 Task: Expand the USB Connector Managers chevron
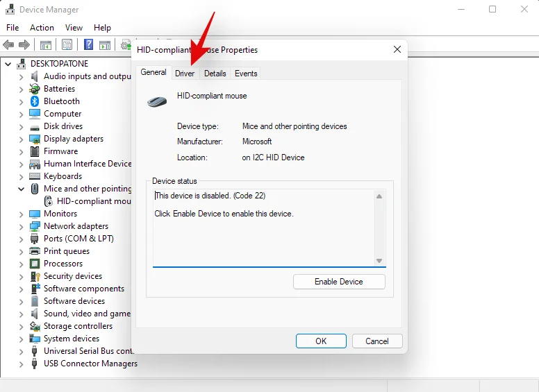tap(21, 364)
